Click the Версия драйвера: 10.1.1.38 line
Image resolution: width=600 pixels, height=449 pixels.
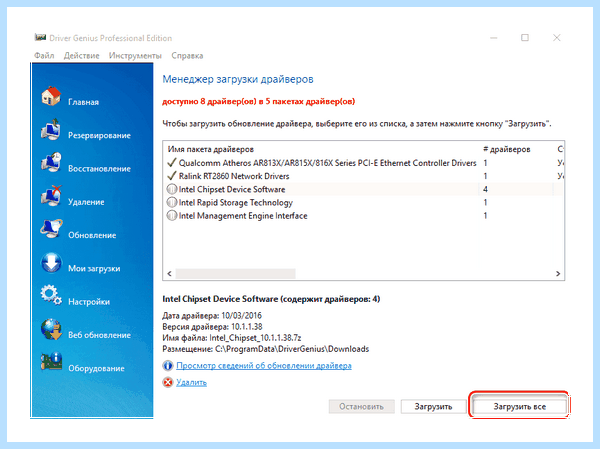[x=212, y=327]
